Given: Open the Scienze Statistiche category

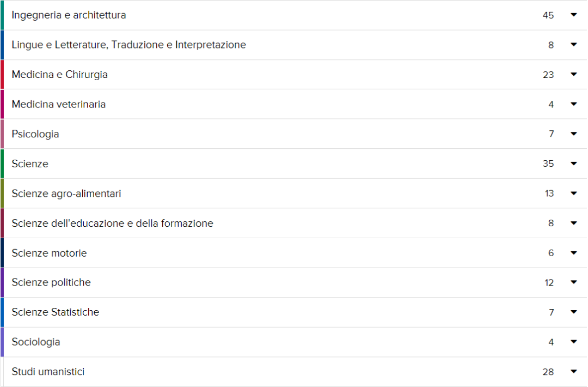Looking at the screenshot, I should pyautogui.click(x=55, y=312).
